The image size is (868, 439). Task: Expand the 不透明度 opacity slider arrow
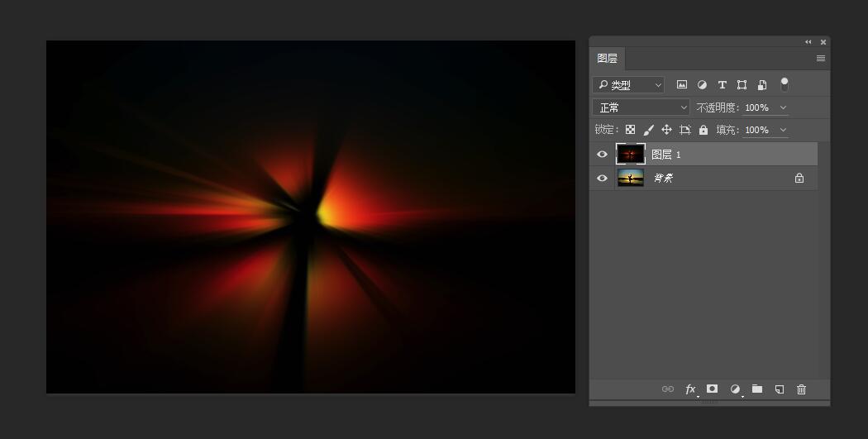pyautogui.click(x=783, y=107)
